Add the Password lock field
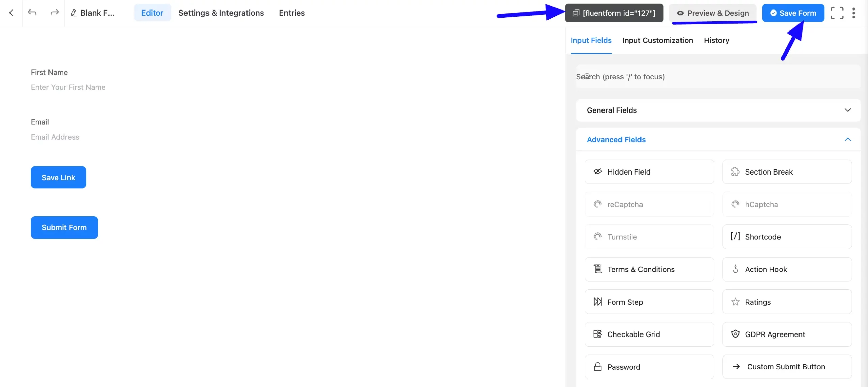Viewport: 868px width, 387px height. click(x=649, y=367)
